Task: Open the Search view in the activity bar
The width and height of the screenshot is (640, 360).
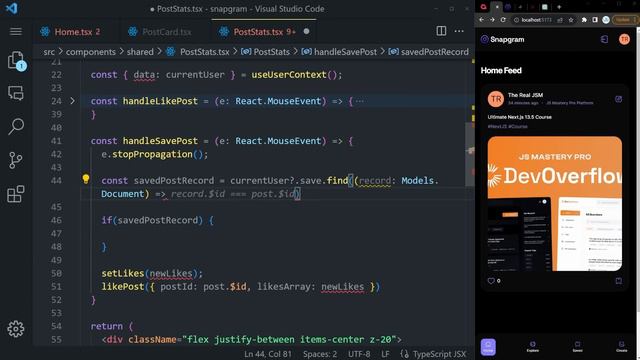Action: (x=16, y=127)
